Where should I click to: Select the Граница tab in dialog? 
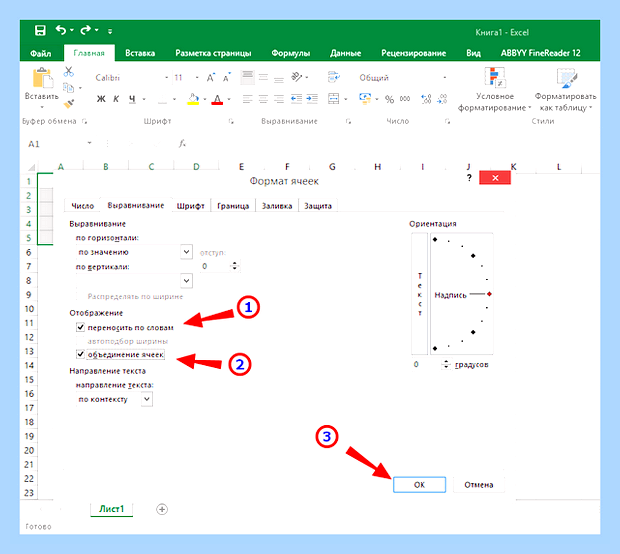click(233, 206)
